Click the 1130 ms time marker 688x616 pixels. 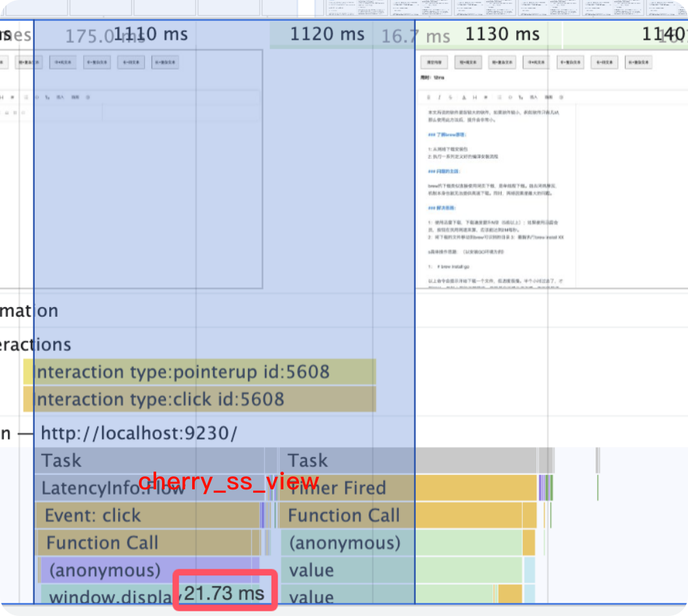(x=502, y=34)
